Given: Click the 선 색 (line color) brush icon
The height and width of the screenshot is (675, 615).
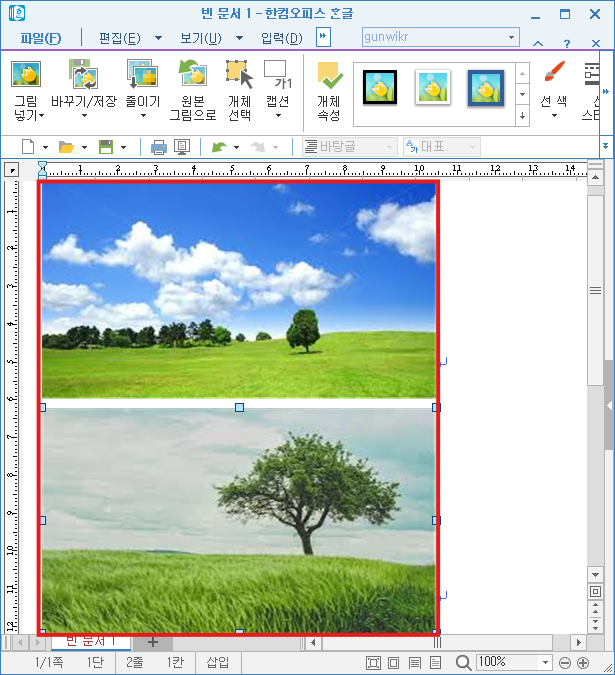Looking at the screenshot, I should pyautogui.click(x=553, y=74).
